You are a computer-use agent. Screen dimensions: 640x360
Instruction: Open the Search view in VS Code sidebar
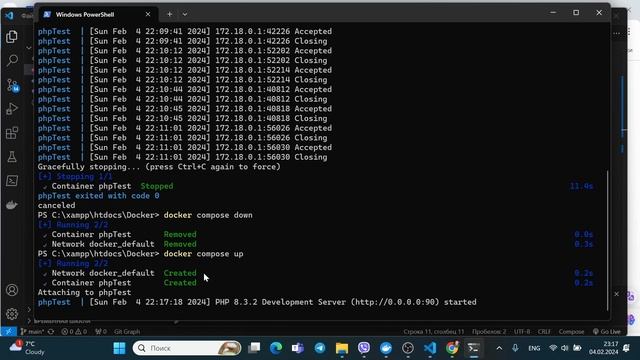12,61
